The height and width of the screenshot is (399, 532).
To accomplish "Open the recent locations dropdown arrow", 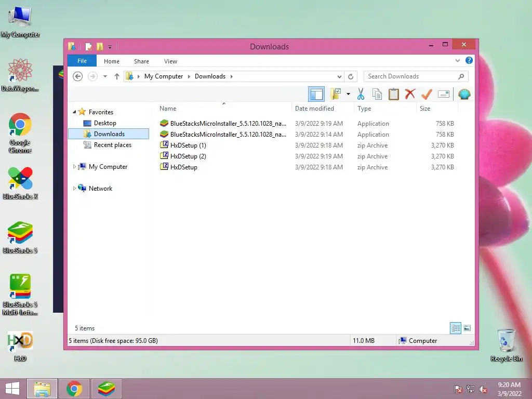I will click(105, 76).
